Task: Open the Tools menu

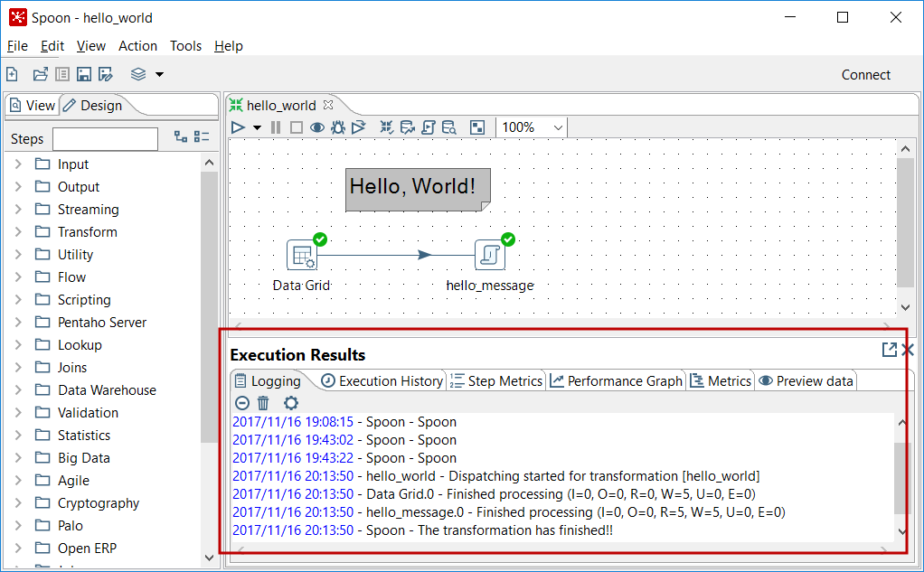Action: [185, 46]
